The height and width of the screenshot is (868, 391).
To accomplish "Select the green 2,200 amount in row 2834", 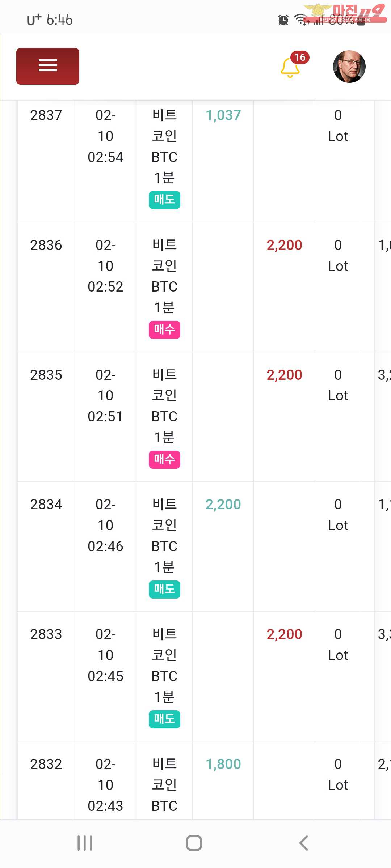I will coord(223,505).
